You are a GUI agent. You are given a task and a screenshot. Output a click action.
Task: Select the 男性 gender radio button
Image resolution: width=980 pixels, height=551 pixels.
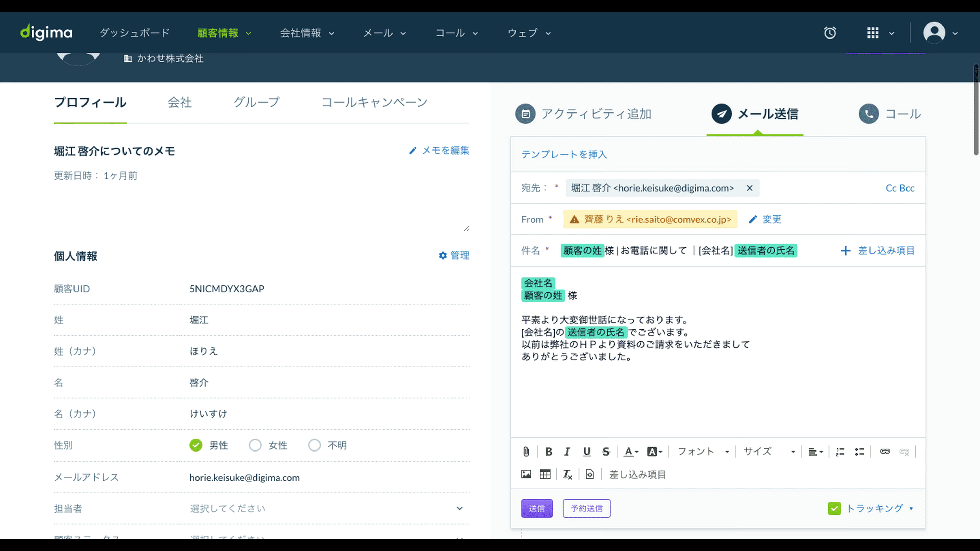point(196,445)
